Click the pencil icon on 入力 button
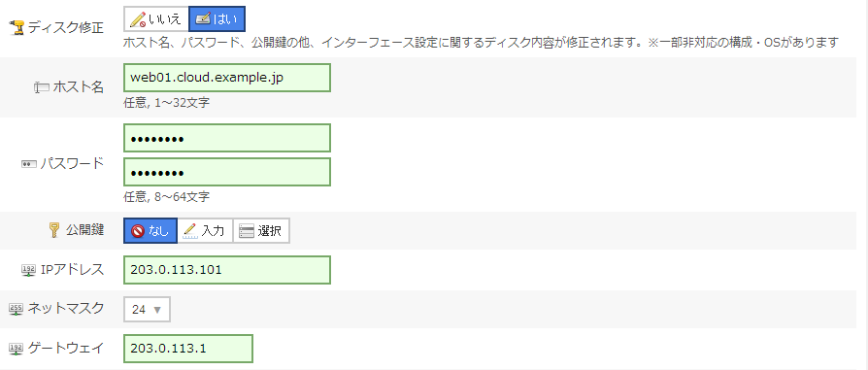Viewport: 868px width, 370px height. pos(190,230)
